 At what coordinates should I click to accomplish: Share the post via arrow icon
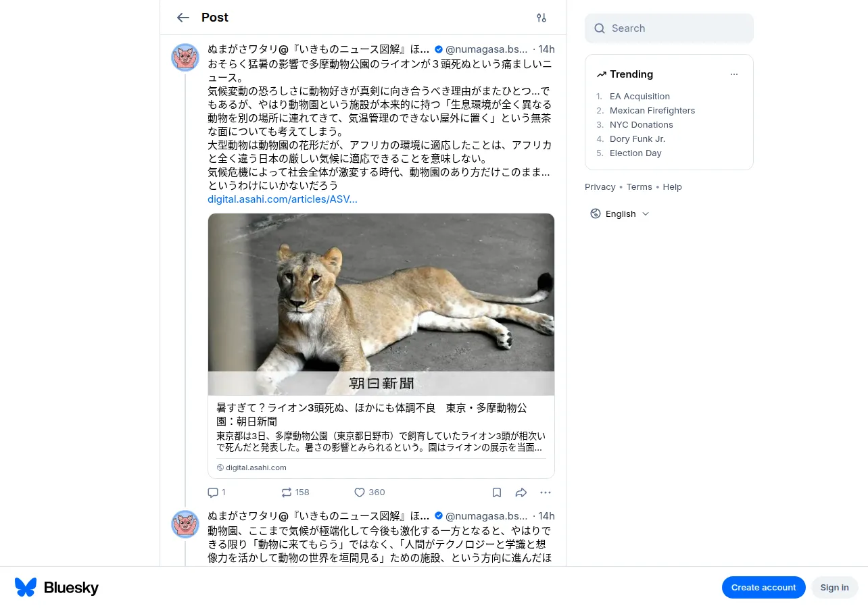521,492
